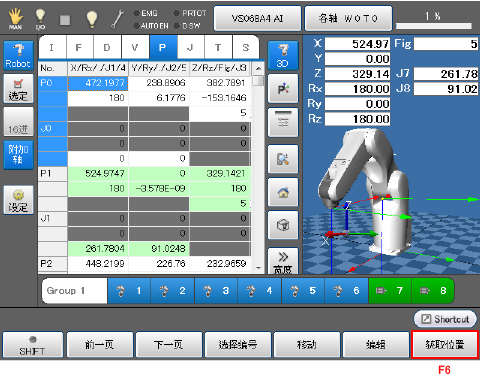The height and width of the screenshot is (376, 480).
Task: Click the Group 1 label field
Action: tap(75, 291)
